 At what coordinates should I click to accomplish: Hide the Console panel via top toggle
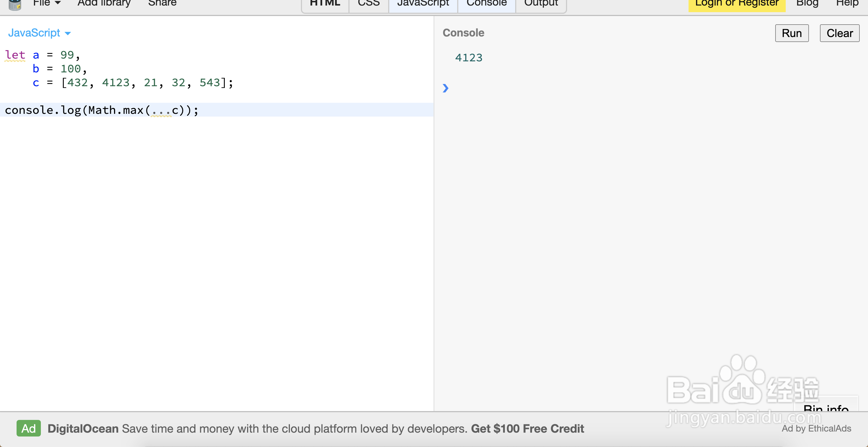pyautogui.click(x=486, y=4)
